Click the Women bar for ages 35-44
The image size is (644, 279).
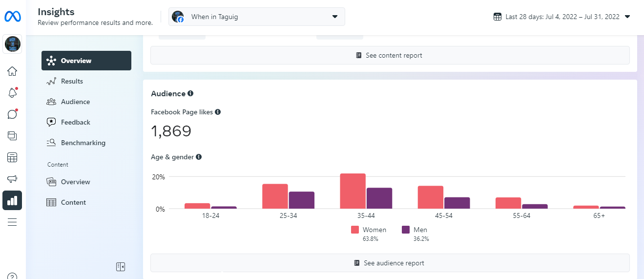(x=353, y=191)
